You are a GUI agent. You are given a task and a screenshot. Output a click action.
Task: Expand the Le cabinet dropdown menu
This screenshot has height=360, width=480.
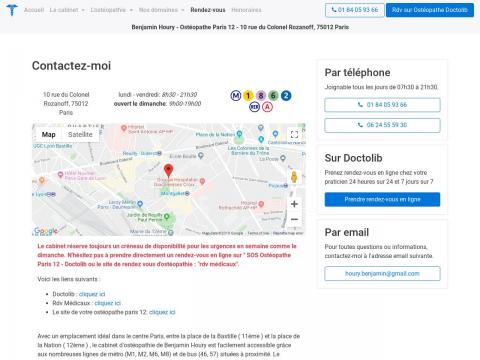67,10
